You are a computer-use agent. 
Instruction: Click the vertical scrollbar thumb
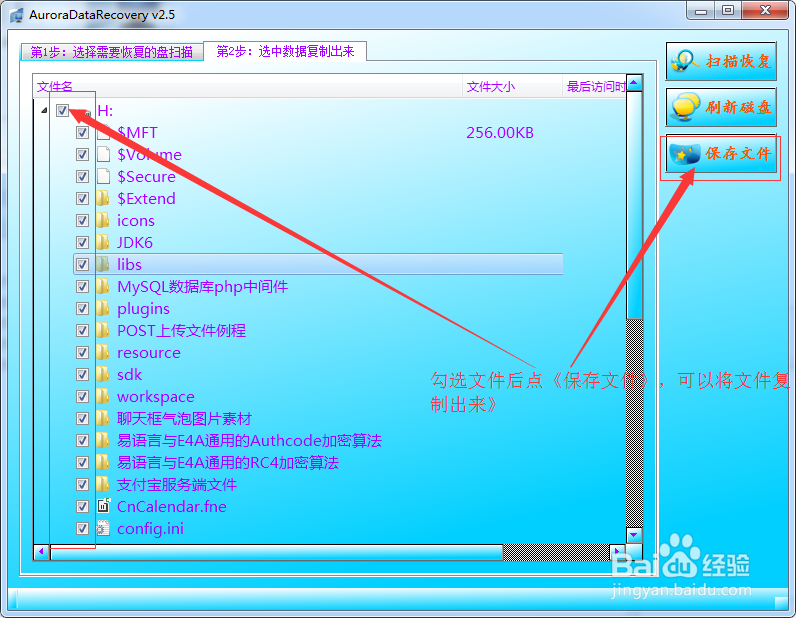635,205
